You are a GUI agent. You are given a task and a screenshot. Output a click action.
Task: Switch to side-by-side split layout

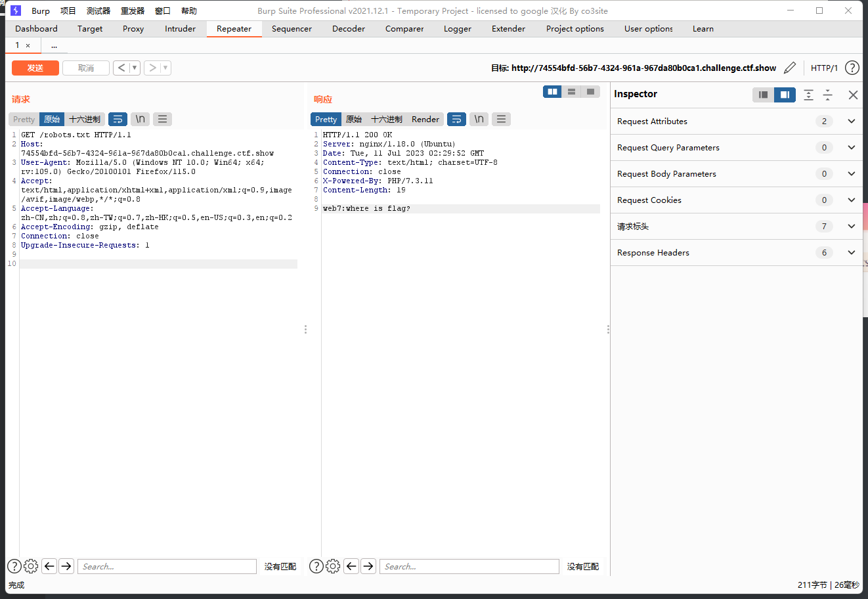point(552,92)
